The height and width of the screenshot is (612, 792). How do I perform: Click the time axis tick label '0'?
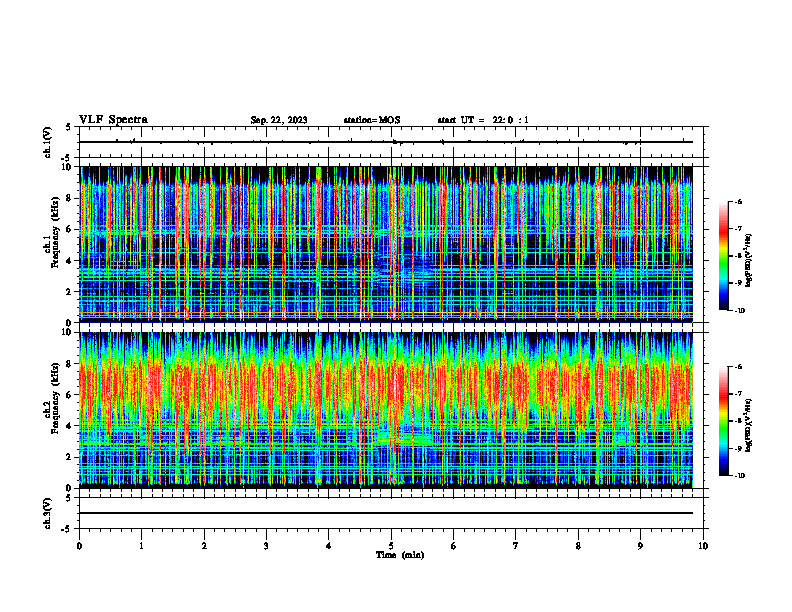tap(79, 546)
